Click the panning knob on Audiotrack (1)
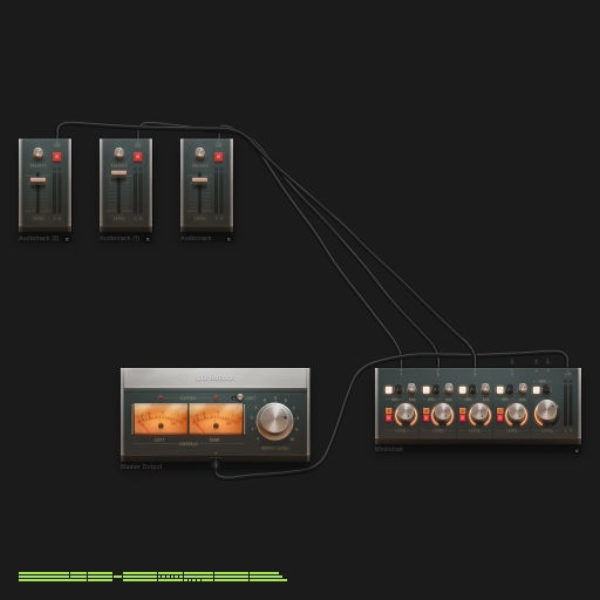600x600 pixels. tap(119, 153)
